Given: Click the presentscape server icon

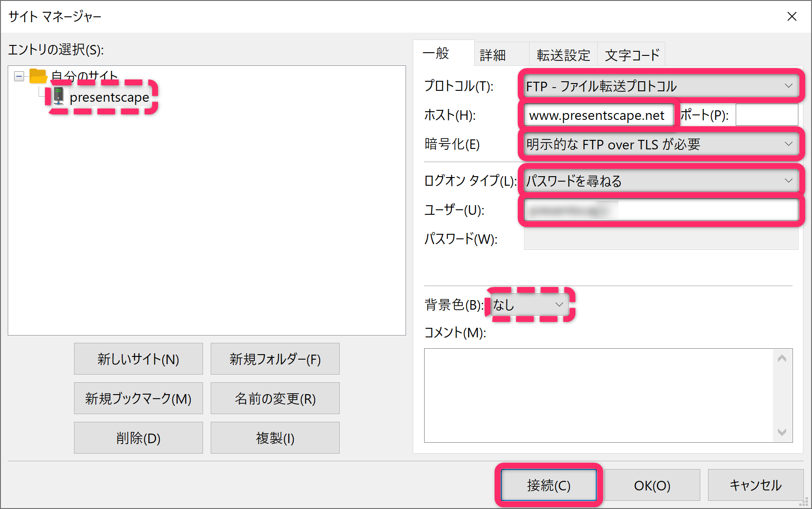Looking at the screenshot, I should tap(59, 96).
